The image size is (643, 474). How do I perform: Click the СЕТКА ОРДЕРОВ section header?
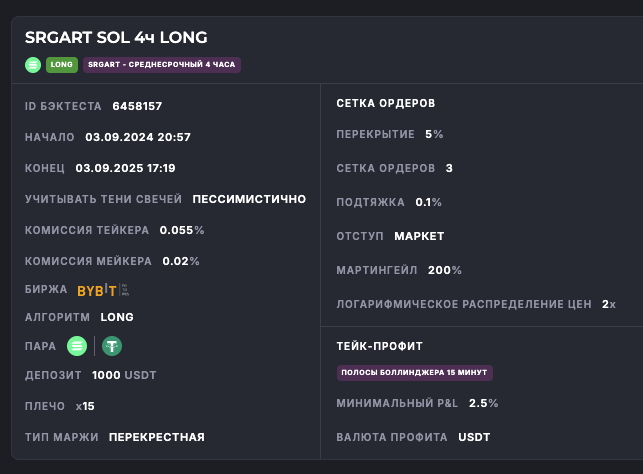[385, 103]
